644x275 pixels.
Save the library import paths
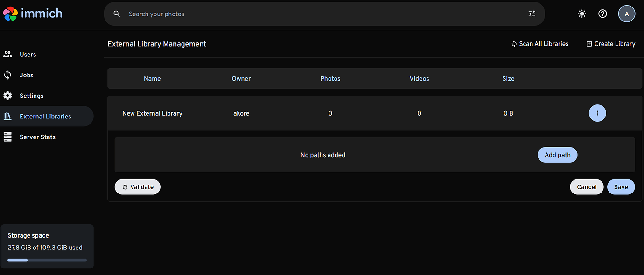click(621, 187)
